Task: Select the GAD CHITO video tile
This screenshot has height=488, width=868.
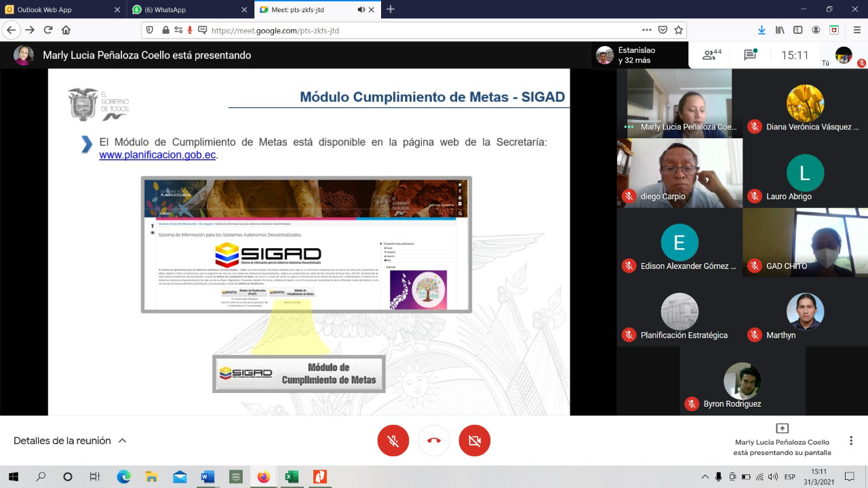Action: (805, 243)
